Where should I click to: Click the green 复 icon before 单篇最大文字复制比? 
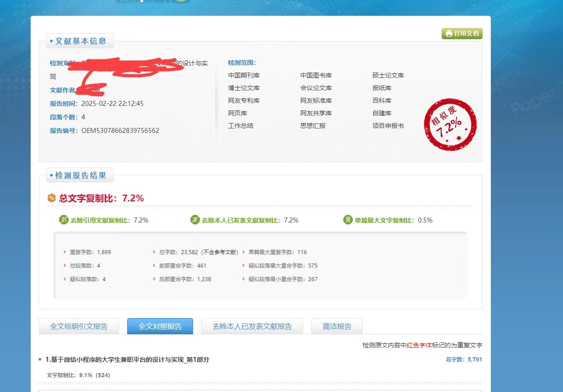point(347,220)
